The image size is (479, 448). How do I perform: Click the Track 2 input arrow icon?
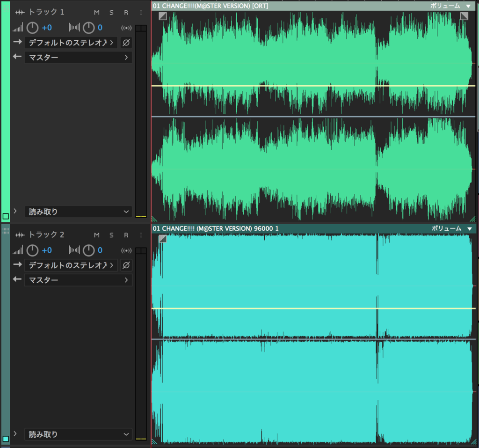[18, 264]
